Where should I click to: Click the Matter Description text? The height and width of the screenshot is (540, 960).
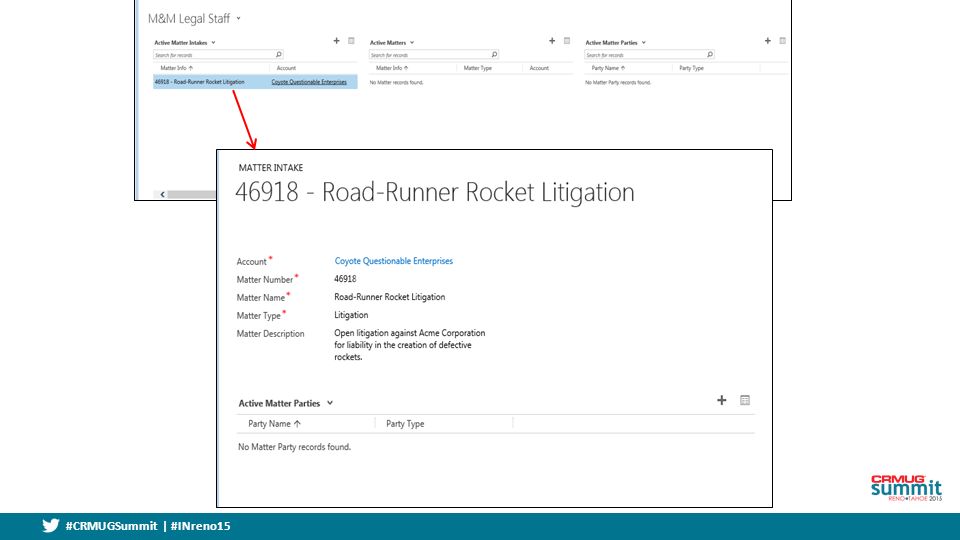pos(410,345)
